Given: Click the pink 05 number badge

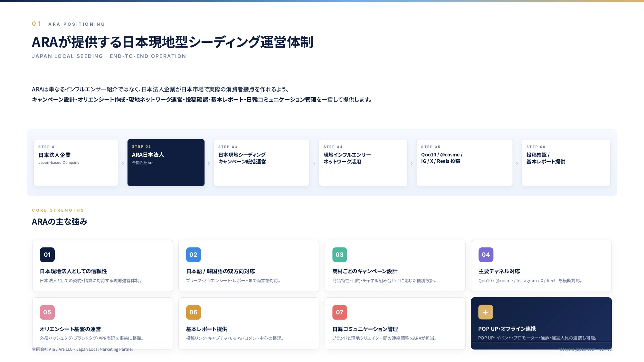Looking at the screenshot, I should 47,312.
